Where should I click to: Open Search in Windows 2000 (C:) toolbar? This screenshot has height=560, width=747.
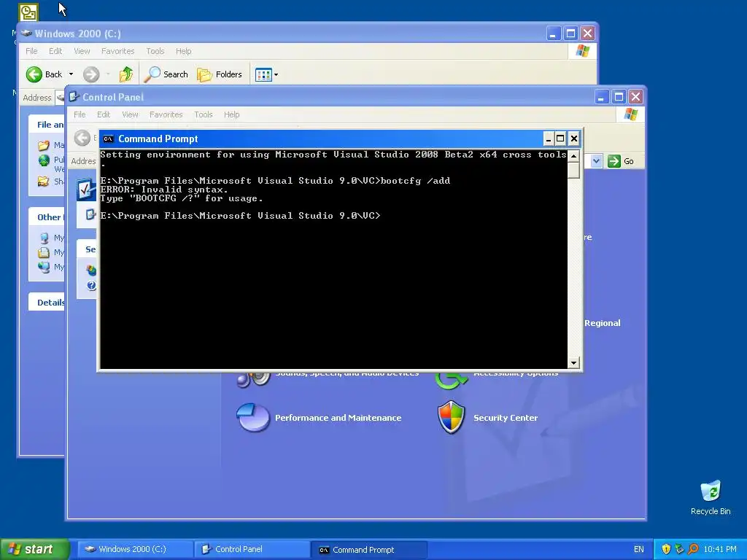(166, 74)
